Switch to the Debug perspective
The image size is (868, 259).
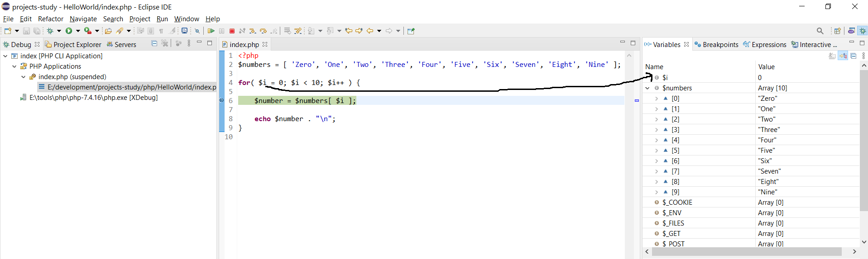pyautogui.click(x=863, y=31)
